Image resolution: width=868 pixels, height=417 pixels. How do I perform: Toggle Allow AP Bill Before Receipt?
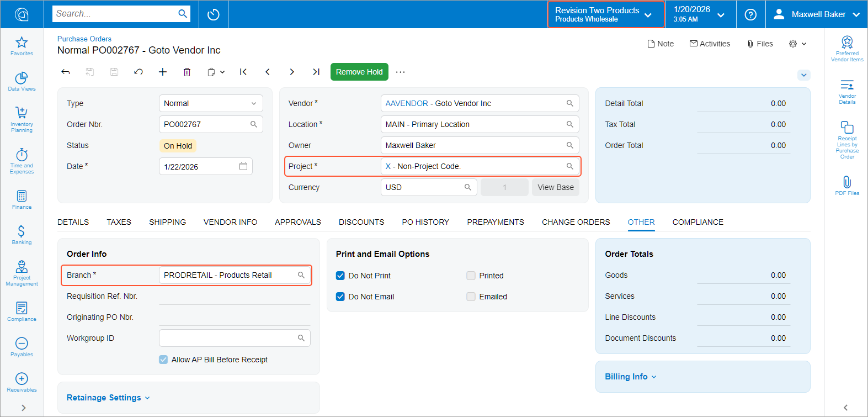(163, 360)
